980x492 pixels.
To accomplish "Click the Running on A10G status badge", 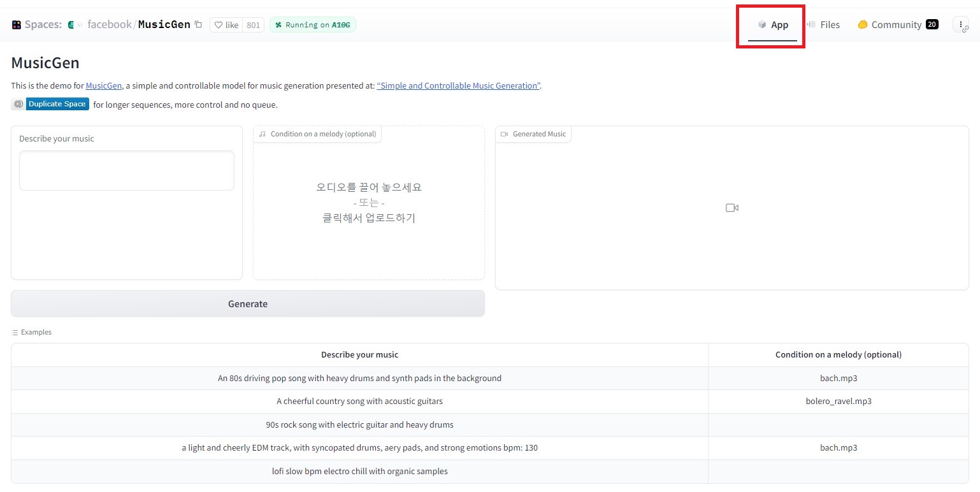I will point(313,25).
